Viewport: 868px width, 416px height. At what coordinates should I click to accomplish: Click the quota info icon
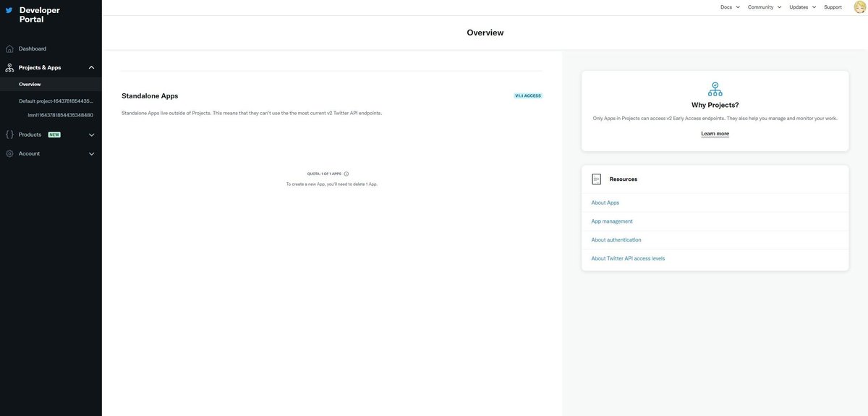tap(346, 174)
